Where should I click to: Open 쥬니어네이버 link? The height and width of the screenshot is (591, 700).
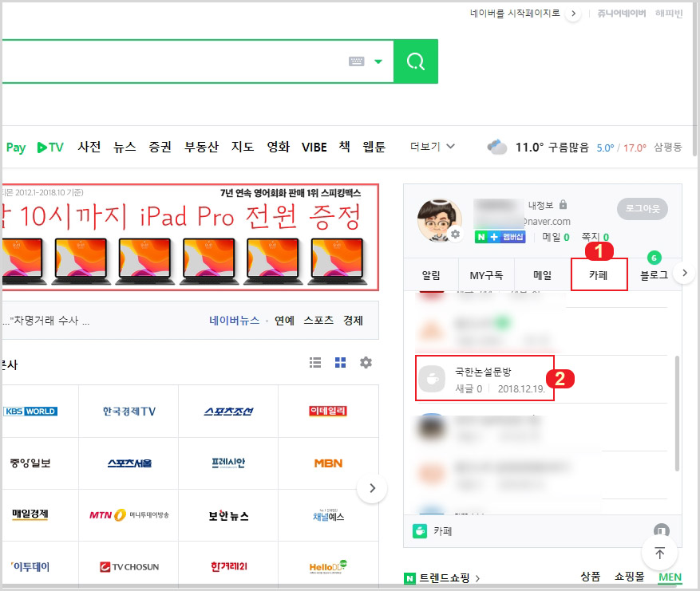(622, 14)
